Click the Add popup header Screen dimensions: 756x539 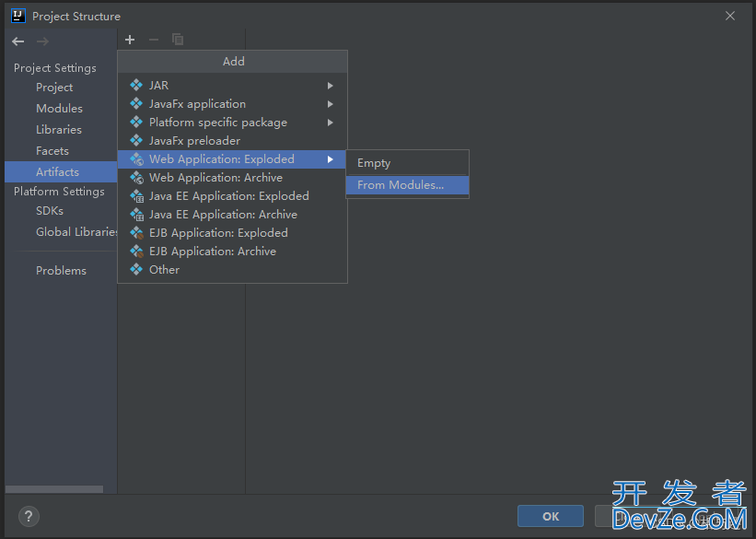(x=232, y=62)
